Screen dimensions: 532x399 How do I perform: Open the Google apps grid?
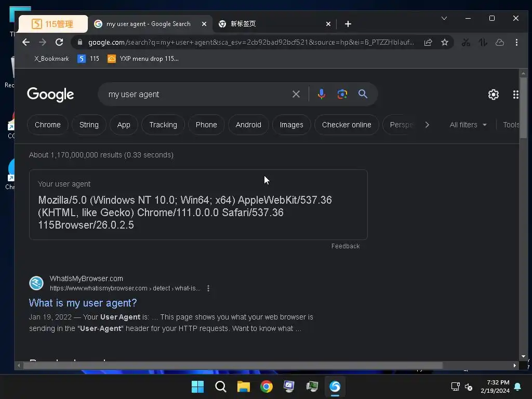[x=516, y=95]
